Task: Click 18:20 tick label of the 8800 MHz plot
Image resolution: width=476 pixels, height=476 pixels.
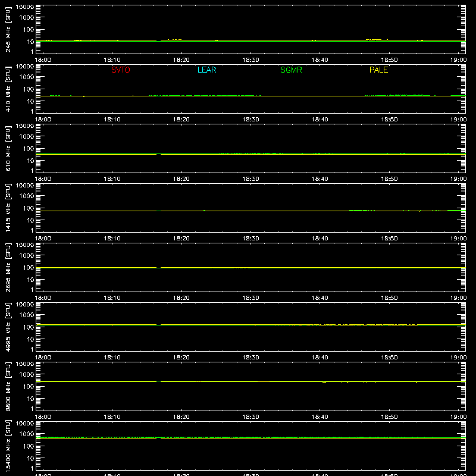Action: 181,417
